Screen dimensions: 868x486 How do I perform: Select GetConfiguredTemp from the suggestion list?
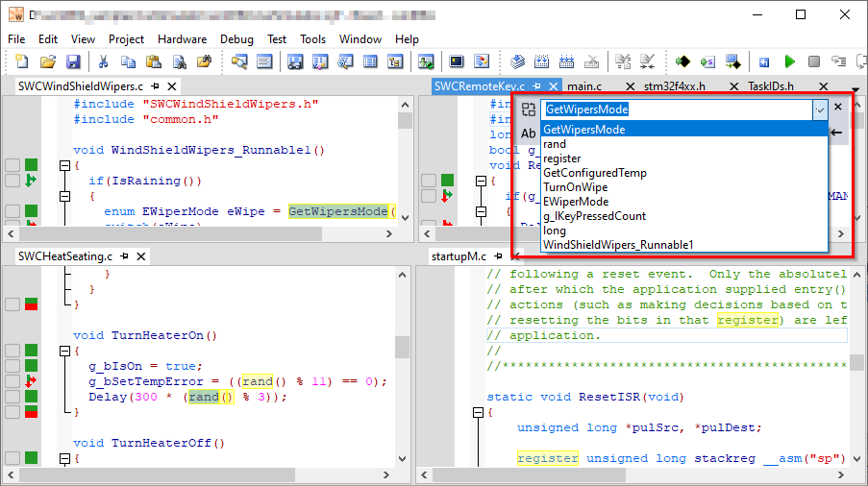tap(594, 173)
